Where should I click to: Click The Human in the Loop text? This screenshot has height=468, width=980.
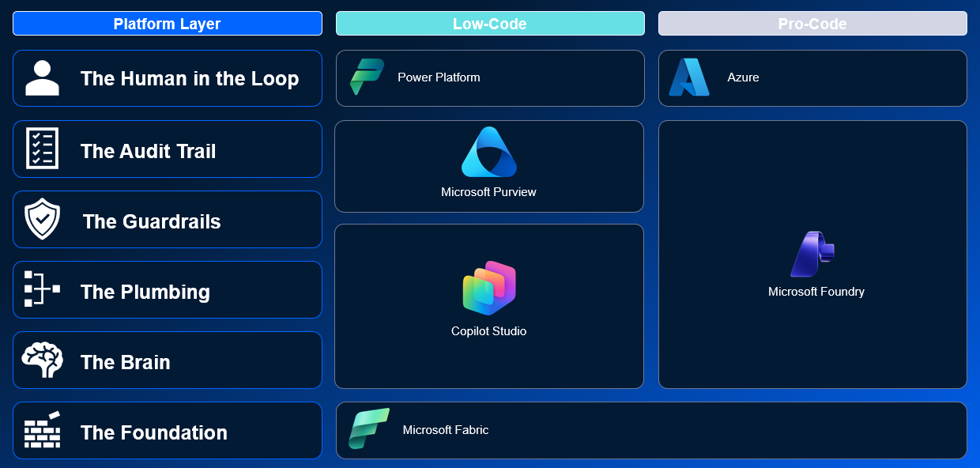pyautogui.click(x=190, y=78)
